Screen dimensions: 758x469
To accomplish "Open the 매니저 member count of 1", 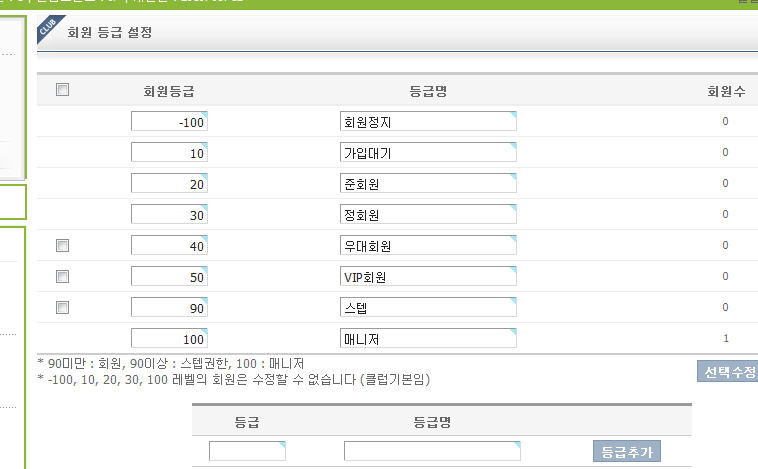I will (725, 339).
